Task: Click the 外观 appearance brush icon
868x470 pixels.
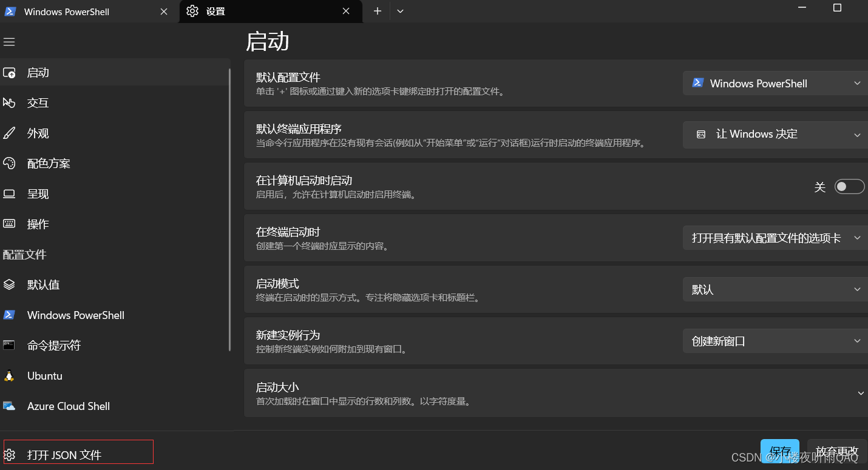Action: coord(9,133)
